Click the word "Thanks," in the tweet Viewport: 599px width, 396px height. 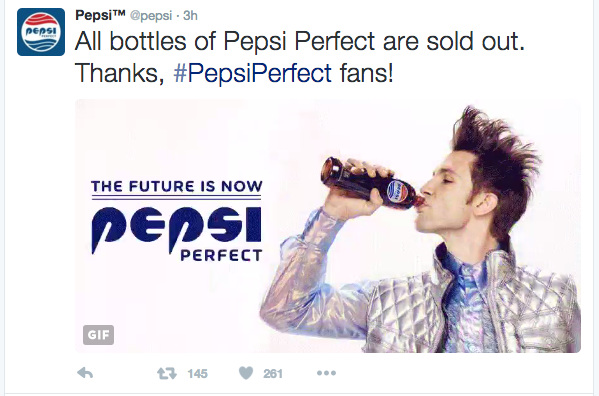click(119, 73)
